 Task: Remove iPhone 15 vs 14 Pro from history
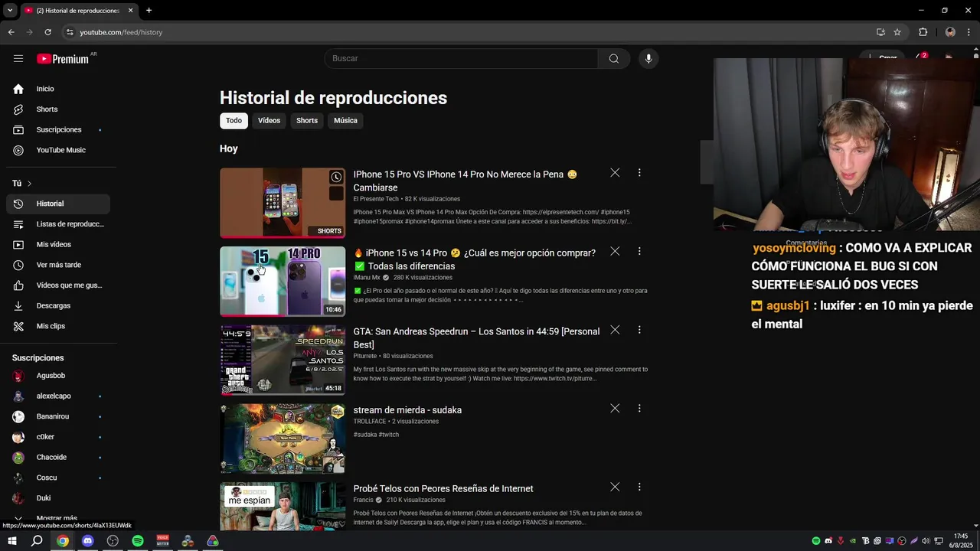pyautogui.click(x=615, y=251)
